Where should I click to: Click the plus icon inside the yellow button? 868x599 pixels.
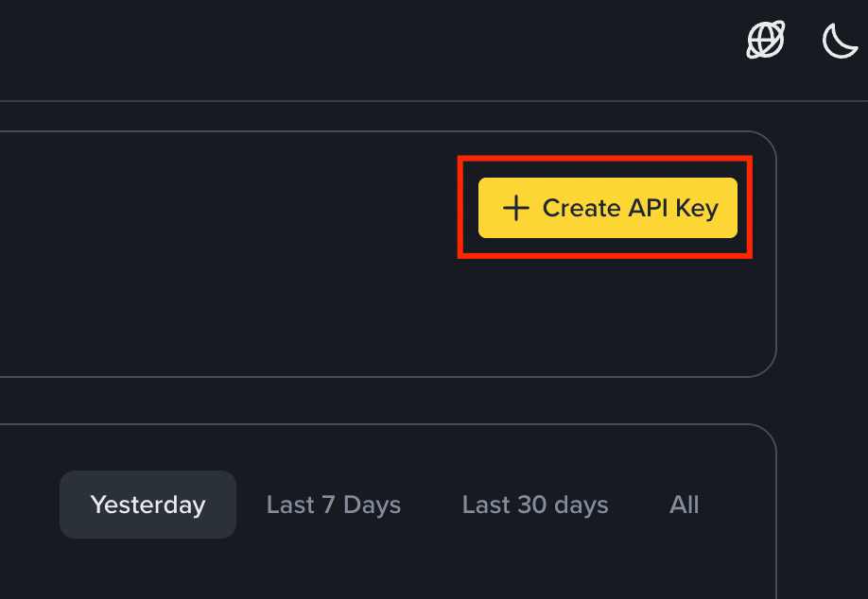[x=516, y=208]
